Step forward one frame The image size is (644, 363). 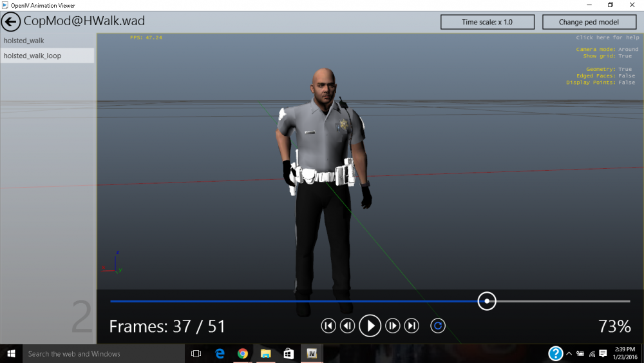click(393, 326)
